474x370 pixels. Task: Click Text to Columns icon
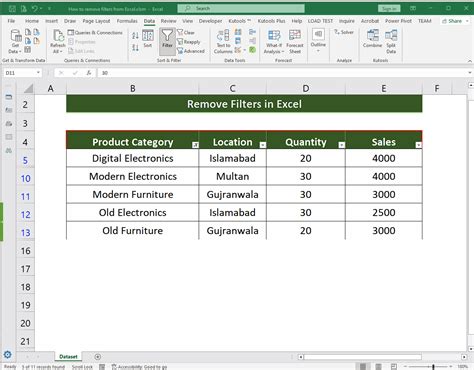[223, 41]
